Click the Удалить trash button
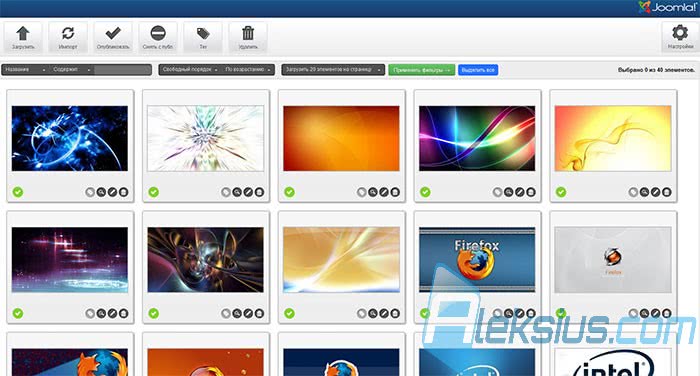Viewport: 700px width, 376px height. coord(248,38)
